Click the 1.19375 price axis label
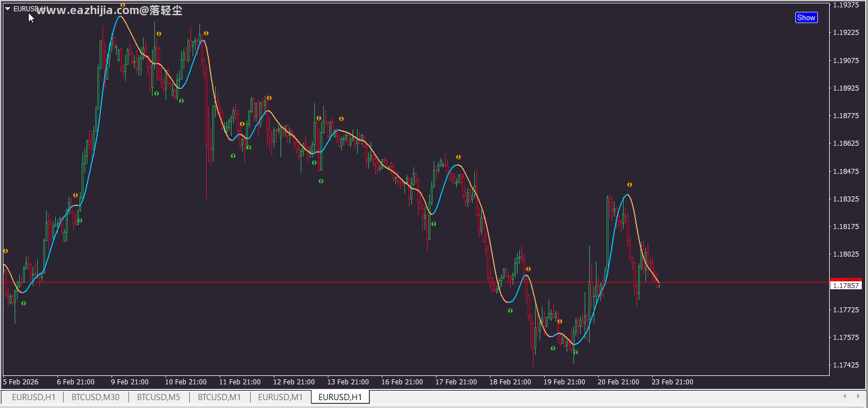868x408 pixels. click(x=845, y=5)
